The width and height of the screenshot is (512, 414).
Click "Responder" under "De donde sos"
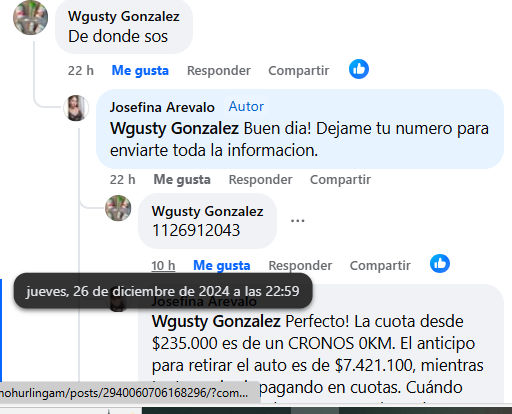click(219, 71)
